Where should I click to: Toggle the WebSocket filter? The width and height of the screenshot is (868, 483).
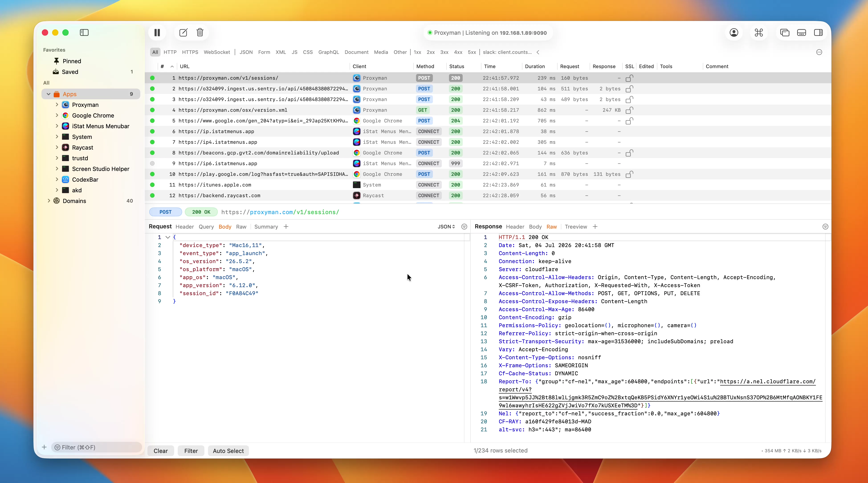[217, 52]
